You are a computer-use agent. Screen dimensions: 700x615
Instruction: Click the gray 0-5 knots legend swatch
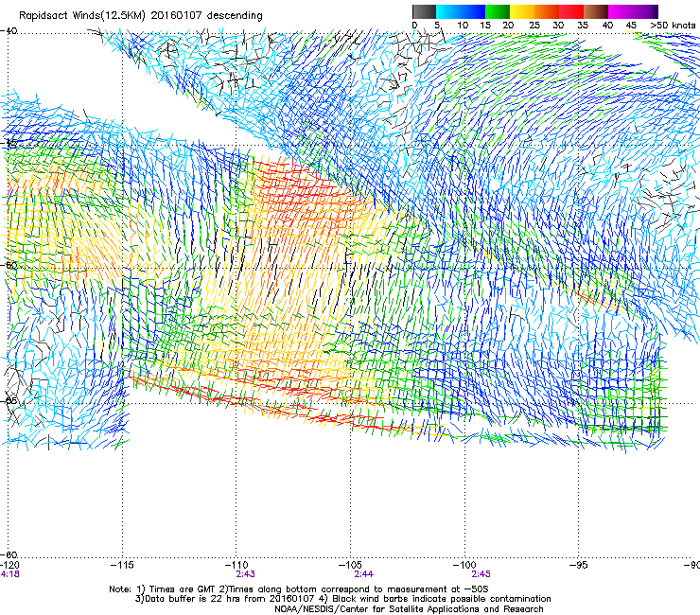pyautogui.click(x=424, y=11)
